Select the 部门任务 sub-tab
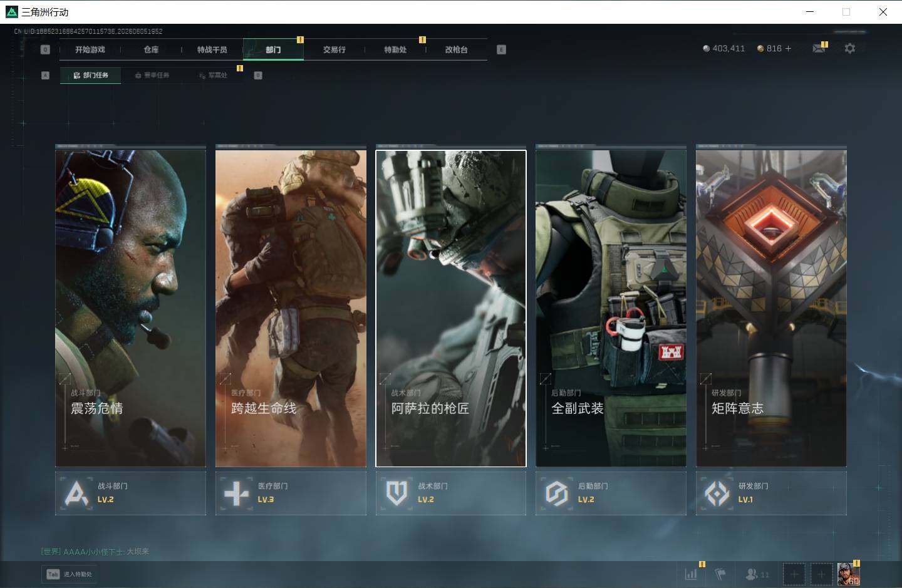Screen dimensions: 902x588 91,75
